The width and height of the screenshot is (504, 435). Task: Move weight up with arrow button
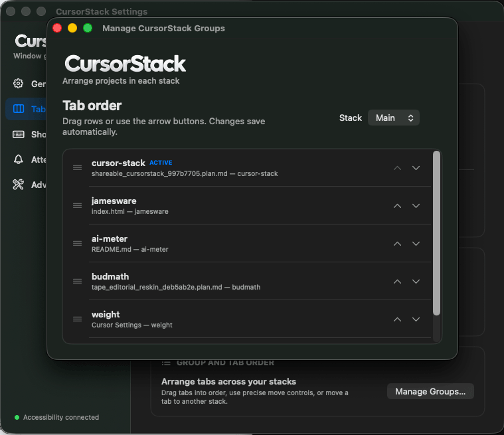click(x=397, y=319)
